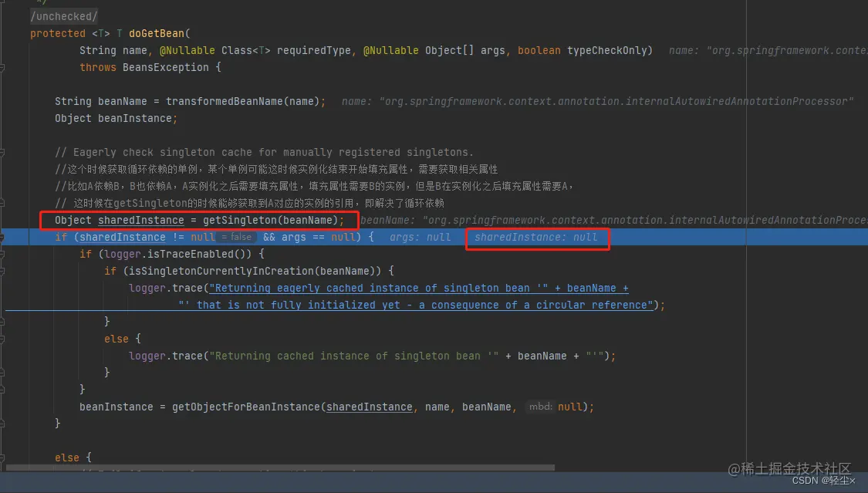Click the inline beanName hint after getSingleton(beanName)

click(614, 220)
